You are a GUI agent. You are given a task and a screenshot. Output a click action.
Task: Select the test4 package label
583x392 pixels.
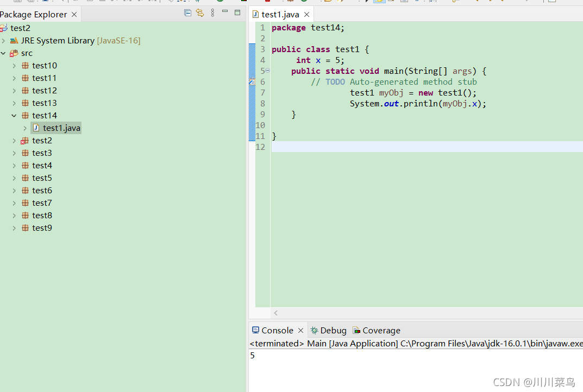click(x=42, y=166)
